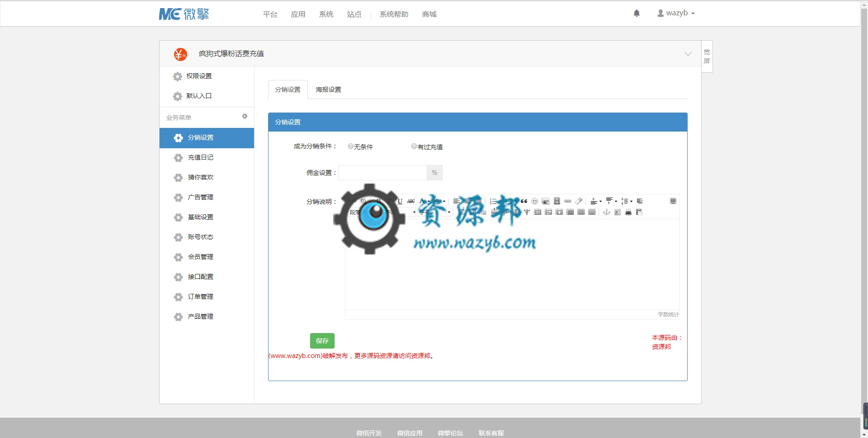Toggle underline formatting in editor
This screenshot has height=438, width=868.
point(400,201)
